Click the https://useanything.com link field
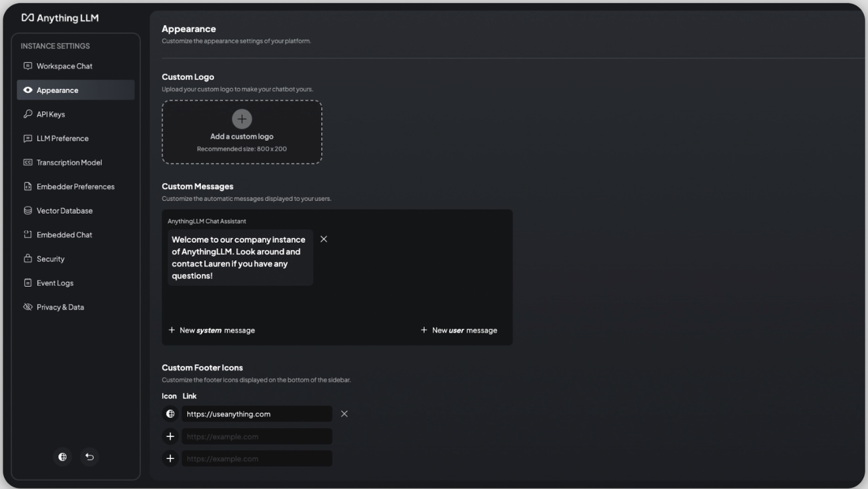This screenshot has width=868, height=489. click(257, 414)
